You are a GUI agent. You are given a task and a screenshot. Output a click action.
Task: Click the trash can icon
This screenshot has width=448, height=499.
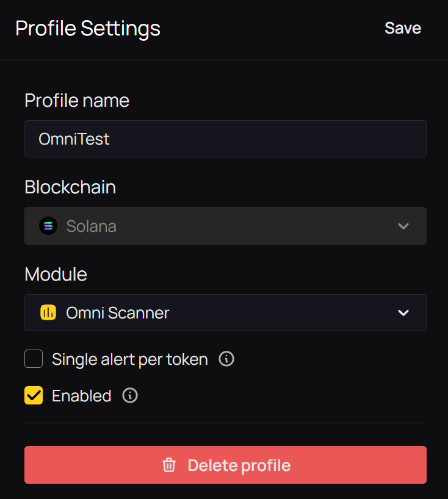pyautogui.click(x=169, y=465)
